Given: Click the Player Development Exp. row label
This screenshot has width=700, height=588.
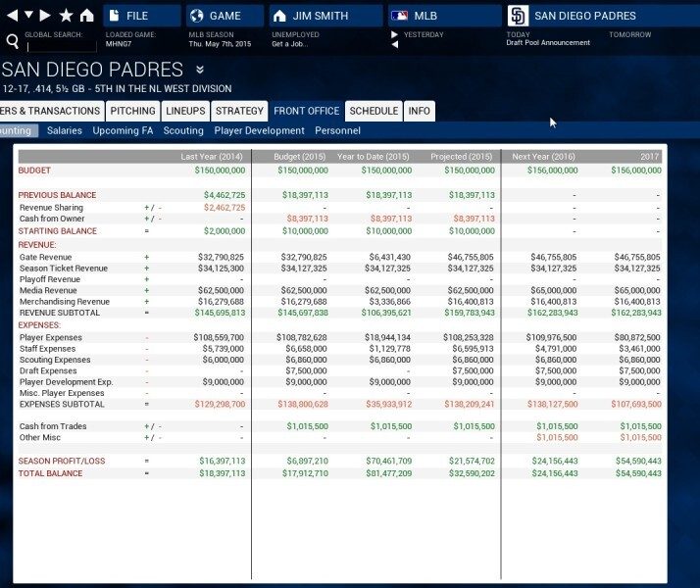Looking at the screenshot, I should (x=66, y=382).
